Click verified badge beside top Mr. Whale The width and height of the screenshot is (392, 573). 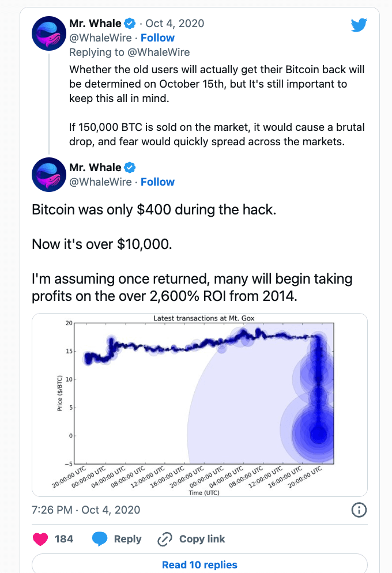pyautogui.click(x=131, y=24)
